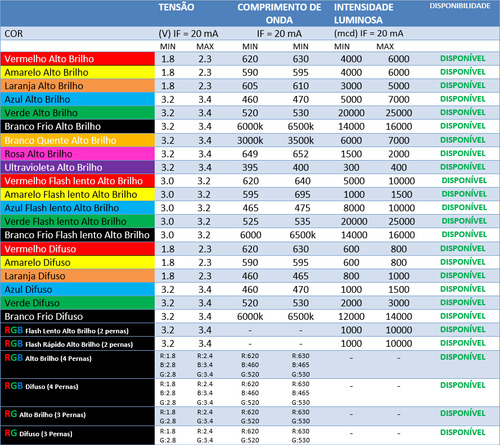Image resolution: width=500 pixels, height=445 pixels.
Task: Click the magenta Rosa Alto Brilho cell
Action: pos(77,154)
